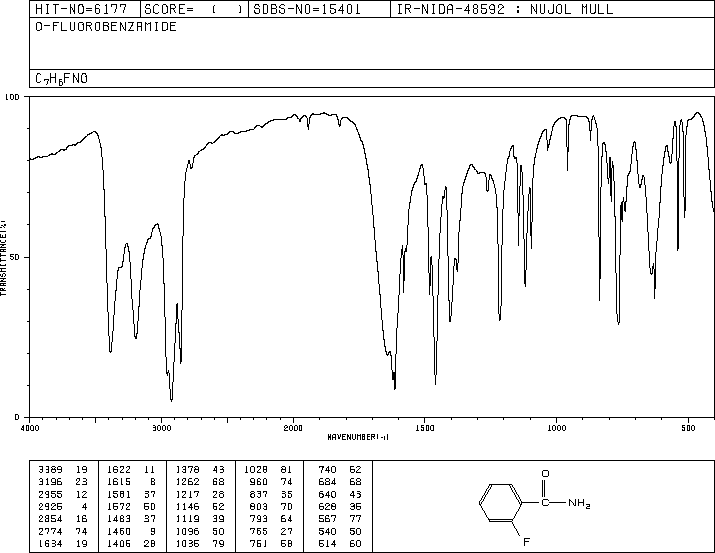
Task: Click the IR-NIDA-48592 : NUJOL MULL label
Action: coord(505,9)
